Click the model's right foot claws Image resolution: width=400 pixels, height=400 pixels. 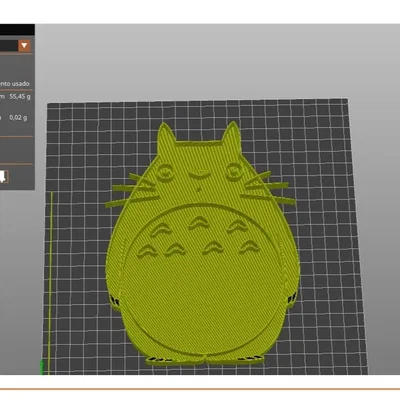(249, 358)
